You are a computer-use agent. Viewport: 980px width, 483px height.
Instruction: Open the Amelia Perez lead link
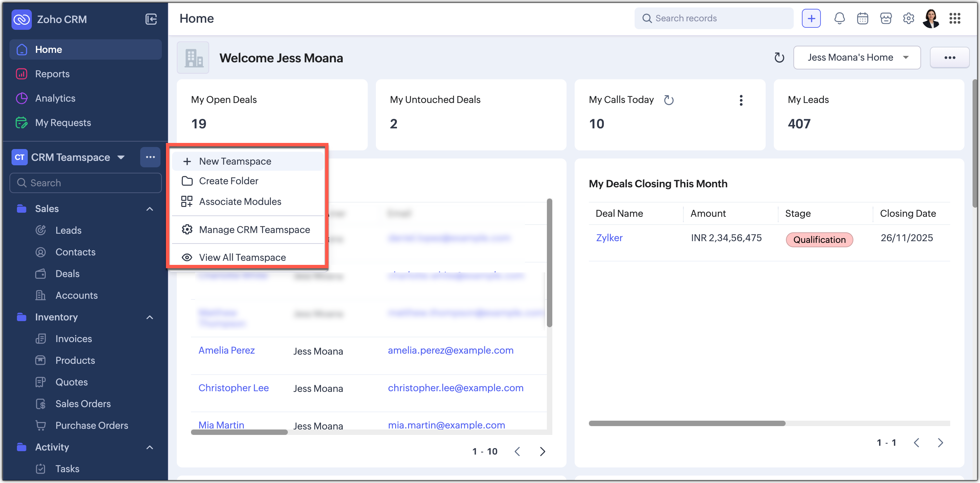pyautogui.click(x=226, y=351)
